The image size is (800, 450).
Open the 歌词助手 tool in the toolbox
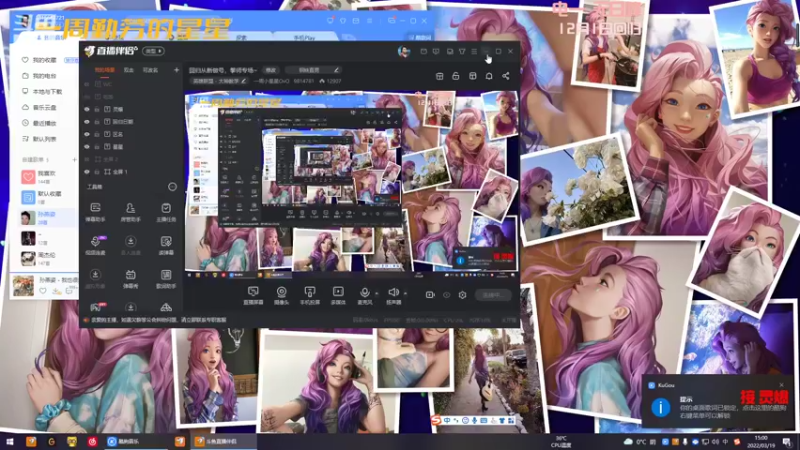(x=166, y=279)
